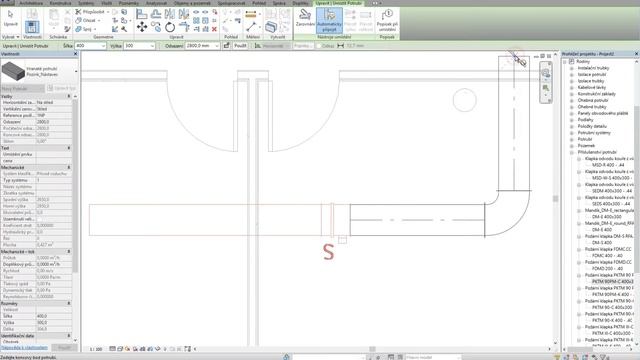Viewport: 640px width, 360px height.
Task: Click the Upravit typ edit type button
Action: [x=61, y=88]
